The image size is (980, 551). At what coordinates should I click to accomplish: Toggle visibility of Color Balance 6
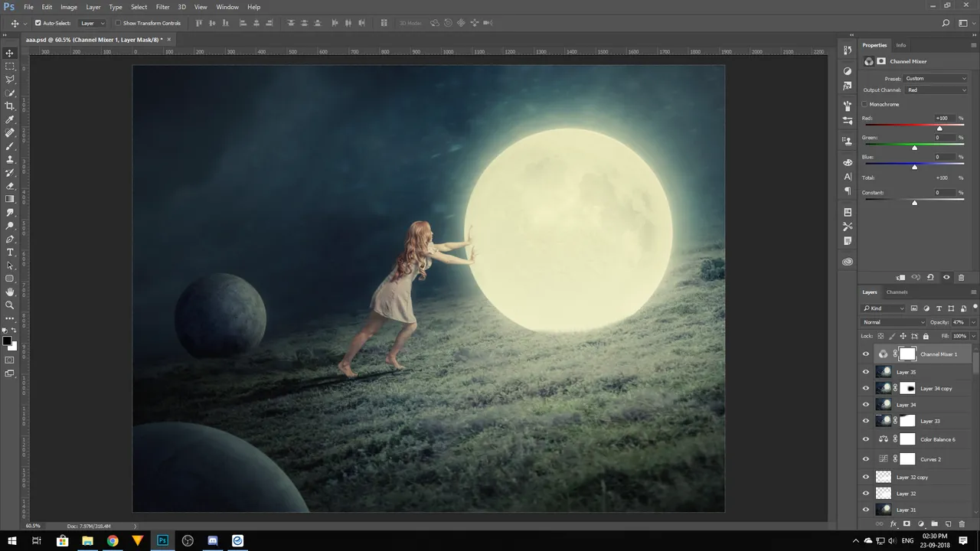point(866,439)
